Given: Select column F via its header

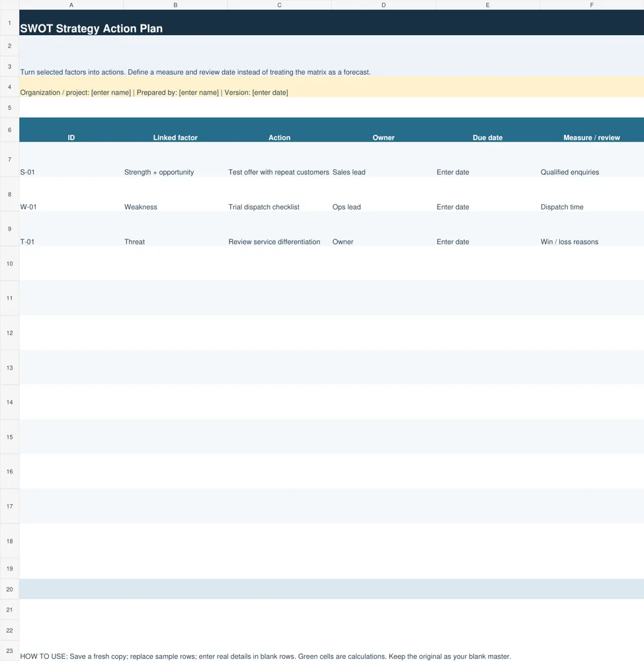Looking at the screenshot, I should [x=592, y=5].
